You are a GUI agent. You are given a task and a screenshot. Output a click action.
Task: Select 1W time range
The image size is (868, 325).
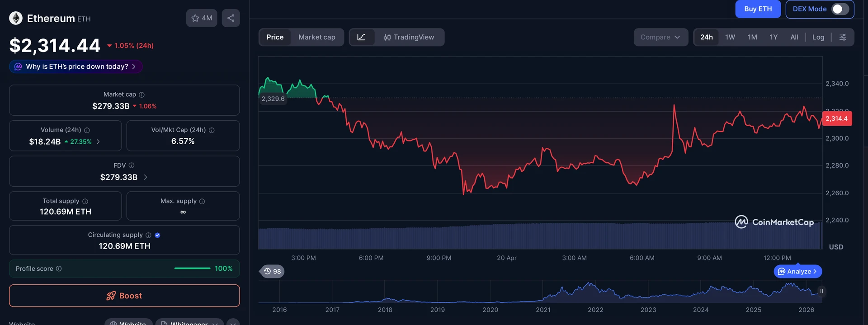click(730, 37)
